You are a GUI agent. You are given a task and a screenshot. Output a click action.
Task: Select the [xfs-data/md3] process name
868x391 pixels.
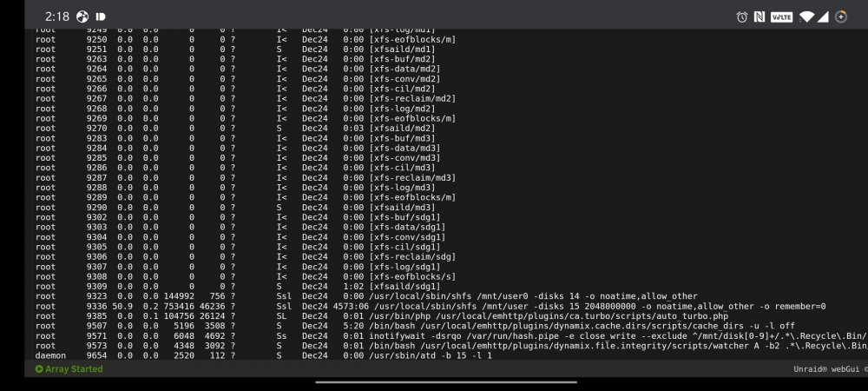coord(404,149)
